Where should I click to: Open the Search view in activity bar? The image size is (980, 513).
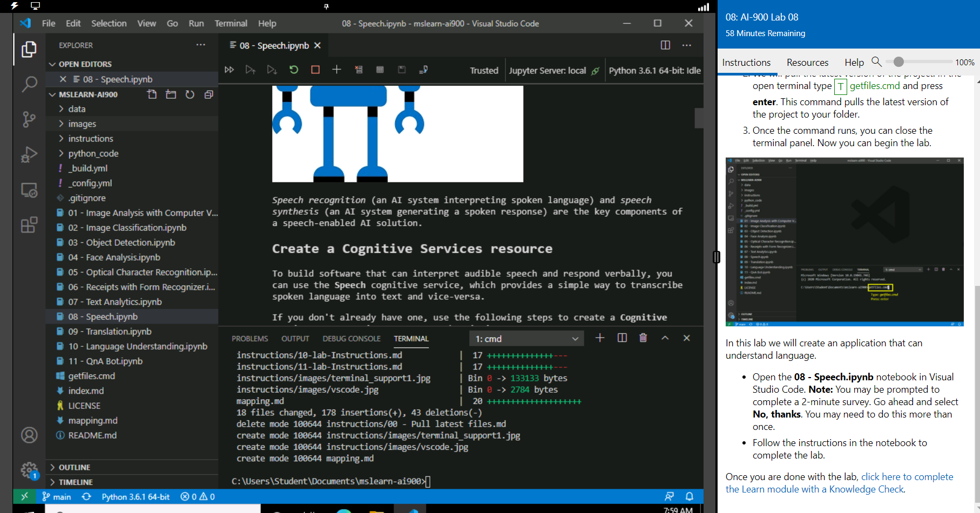[x=29, y=84]
